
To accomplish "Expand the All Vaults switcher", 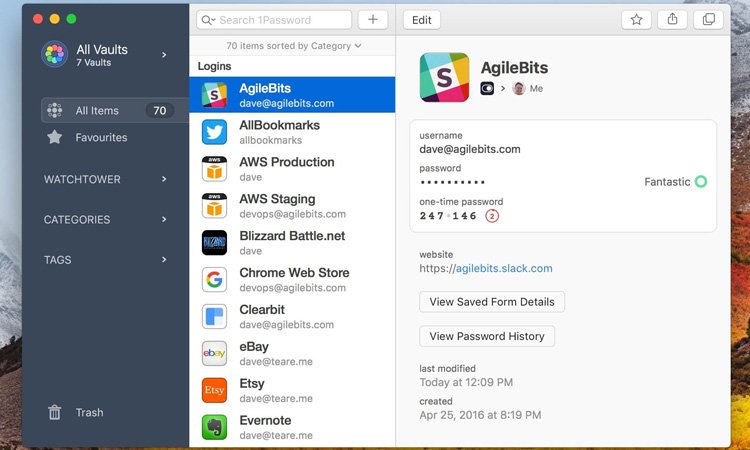I will click(x=105, y=55).
